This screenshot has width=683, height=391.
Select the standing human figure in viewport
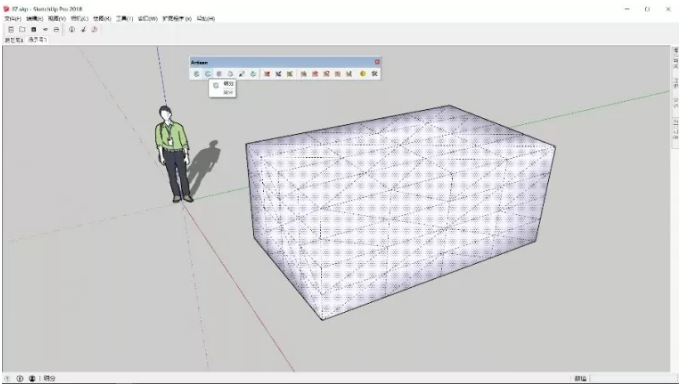coord(172,155)
